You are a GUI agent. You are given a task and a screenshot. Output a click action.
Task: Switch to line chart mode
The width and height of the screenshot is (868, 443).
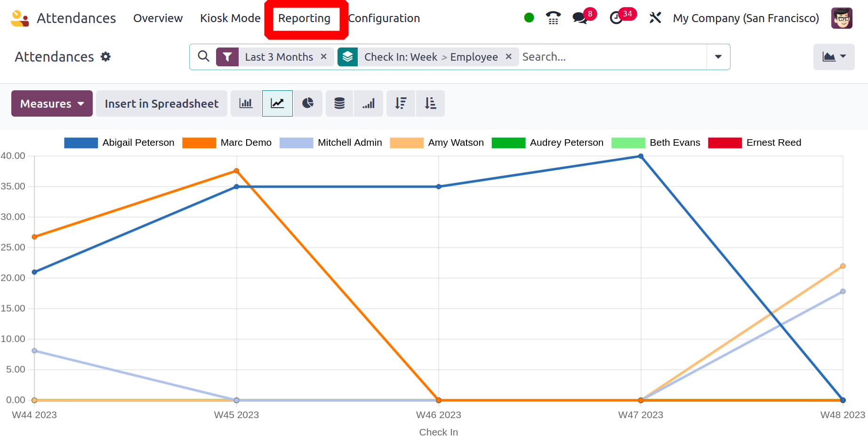pyautogui.click(x=277, y=103)
